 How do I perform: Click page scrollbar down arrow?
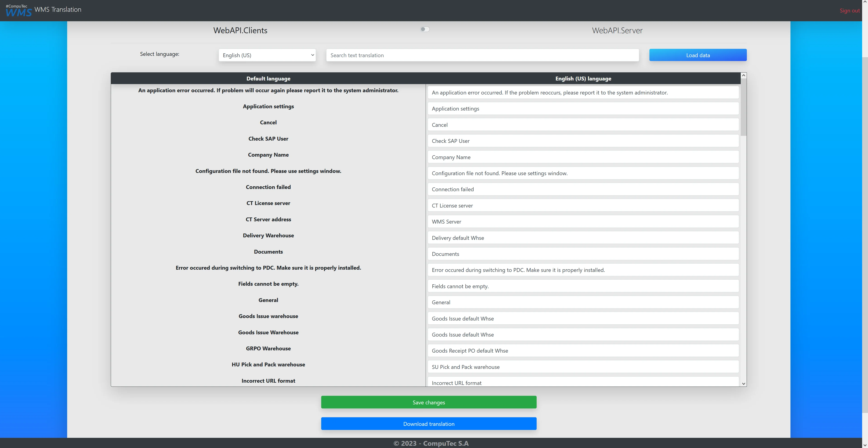pyautogui.click(x=865, y=445)
